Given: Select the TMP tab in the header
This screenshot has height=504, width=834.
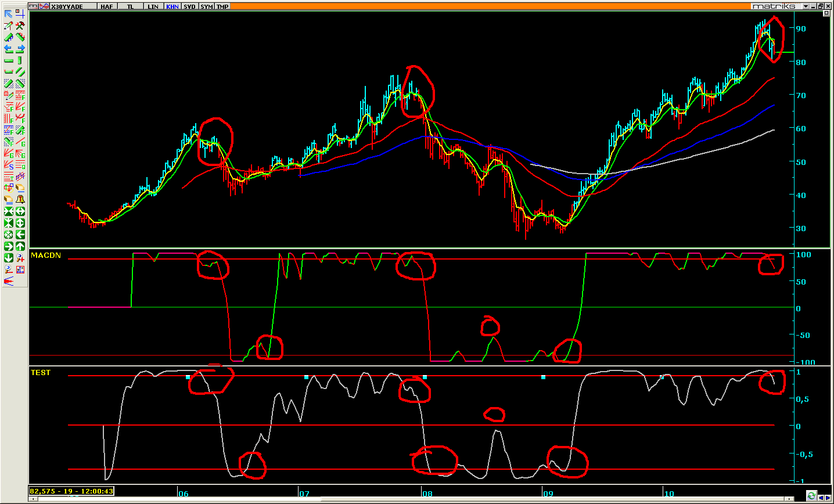Looking at the screenshot, I should (222, 6).
